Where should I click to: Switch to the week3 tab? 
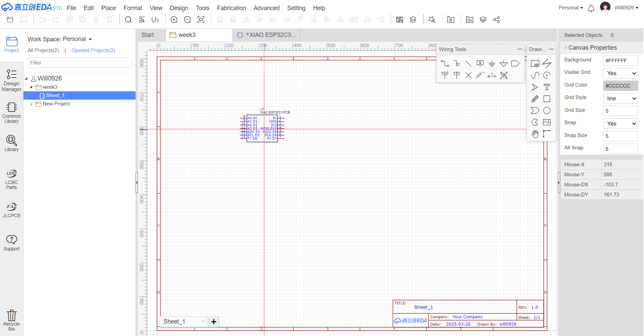[186, 35]
